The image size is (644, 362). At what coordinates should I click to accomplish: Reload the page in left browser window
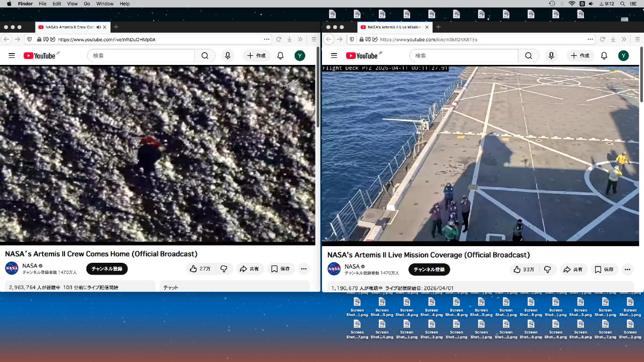279,39
